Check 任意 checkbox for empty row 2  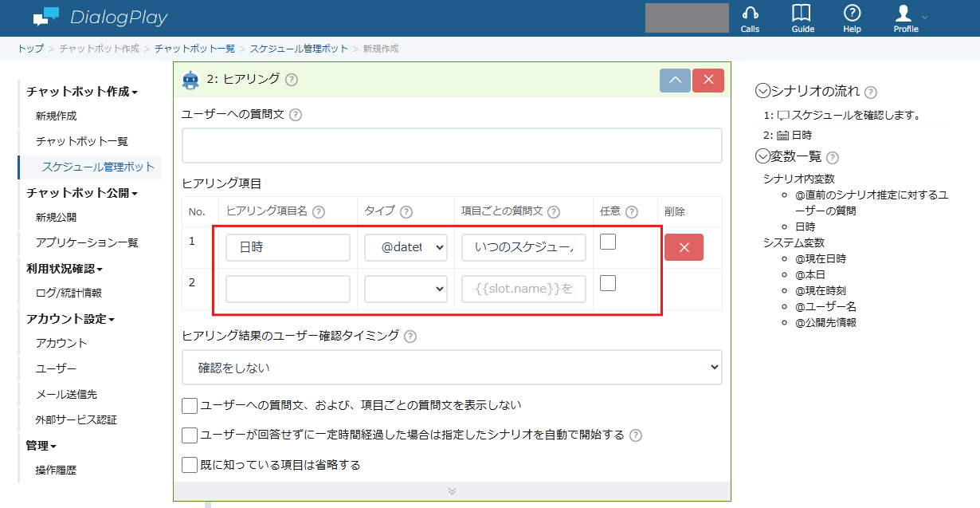coord(608,283)
